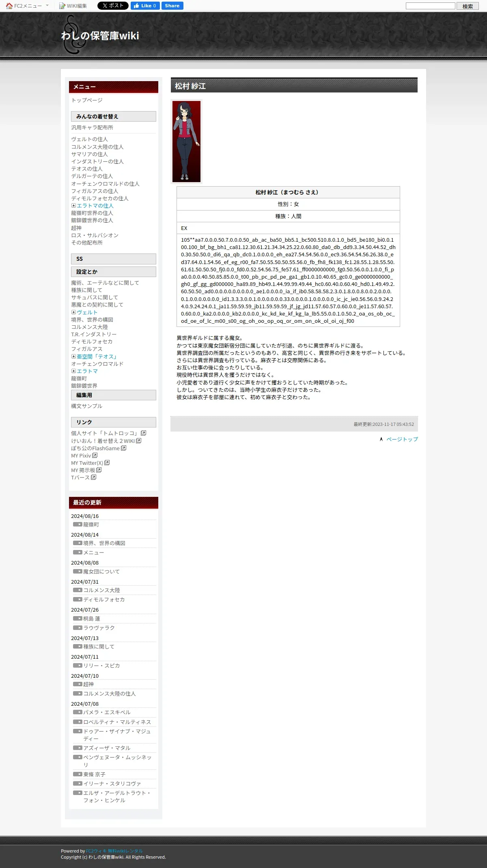Open the FC2メニュー home icon

tap(9, 6)
